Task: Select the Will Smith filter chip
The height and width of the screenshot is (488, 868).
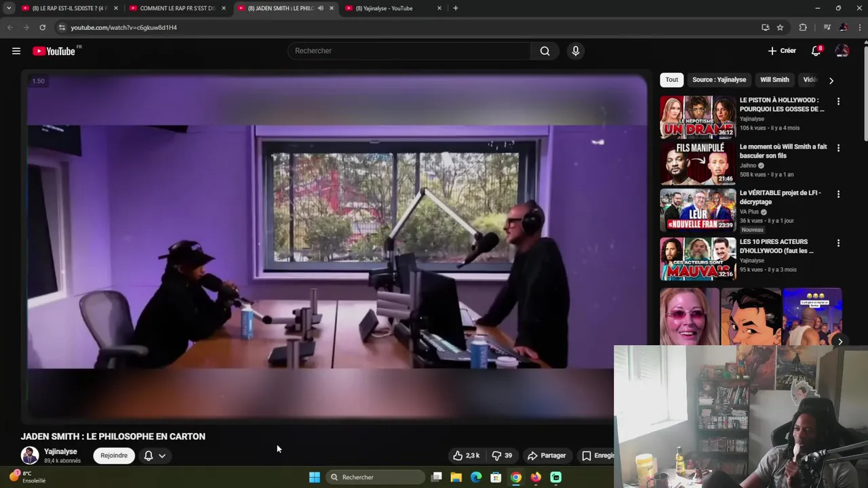Action: click(774, 79)
